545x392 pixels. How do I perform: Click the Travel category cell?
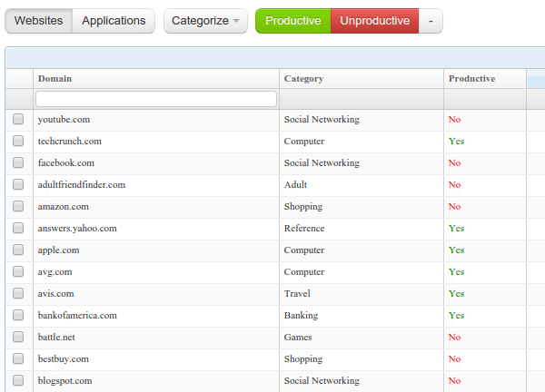(x=362, y=294)
